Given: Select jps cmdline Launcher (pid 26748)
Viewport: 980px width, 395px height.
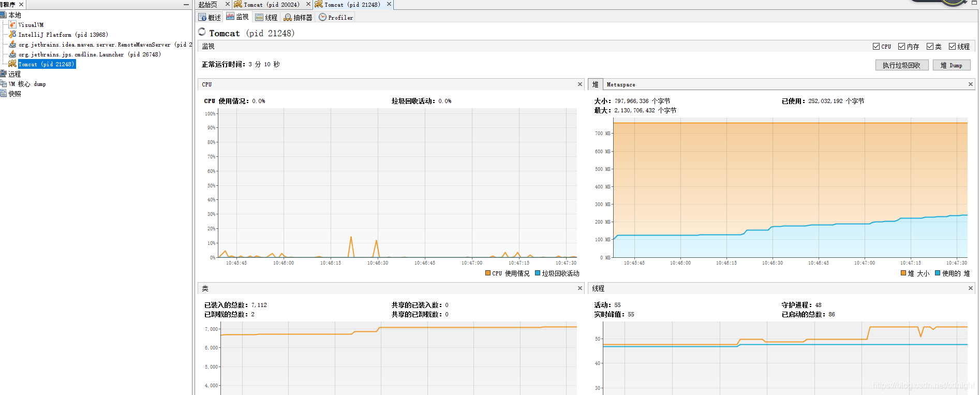Looking at the screenshot, I should pos(90,54).
